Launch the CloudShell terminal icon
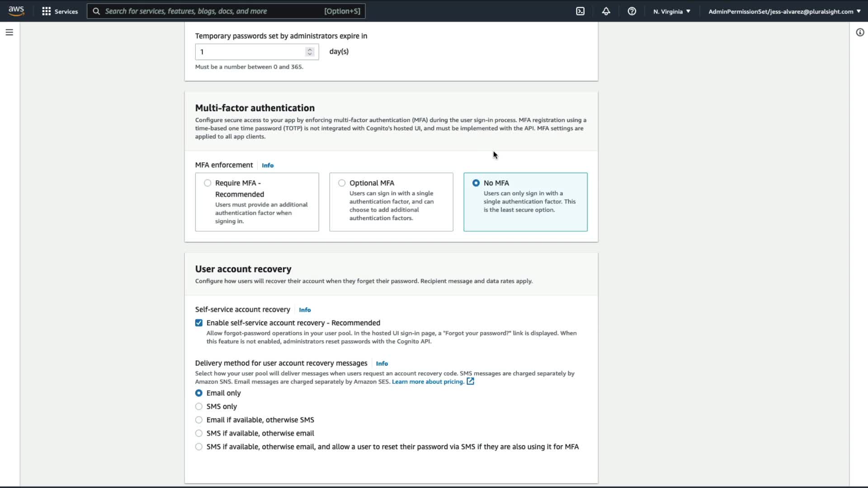Image resolution: width=868 pixels, height=488 pixels. (580, 11)
